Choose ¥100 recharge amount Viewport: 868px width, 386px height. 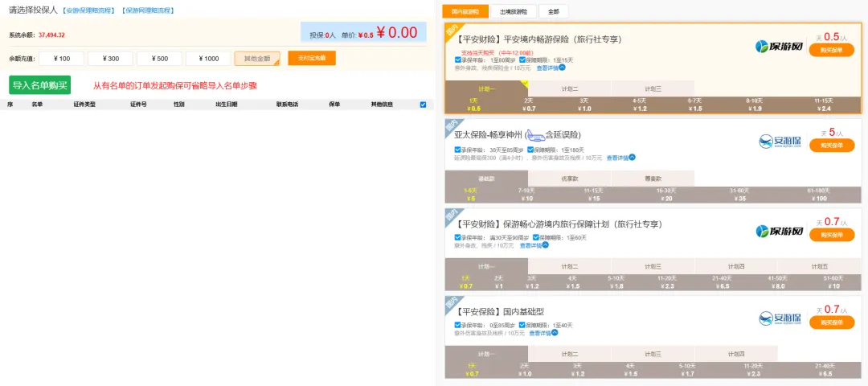[61, 58]
